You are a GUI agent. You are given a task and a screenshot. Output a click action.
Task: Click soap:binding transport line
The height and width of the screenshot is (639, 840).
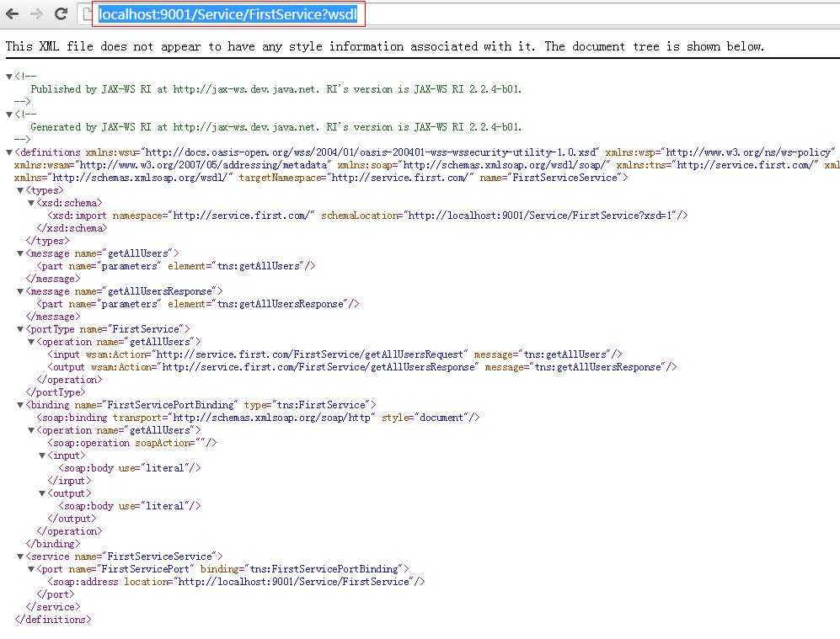pyautogui.click(x=258, y=418)
